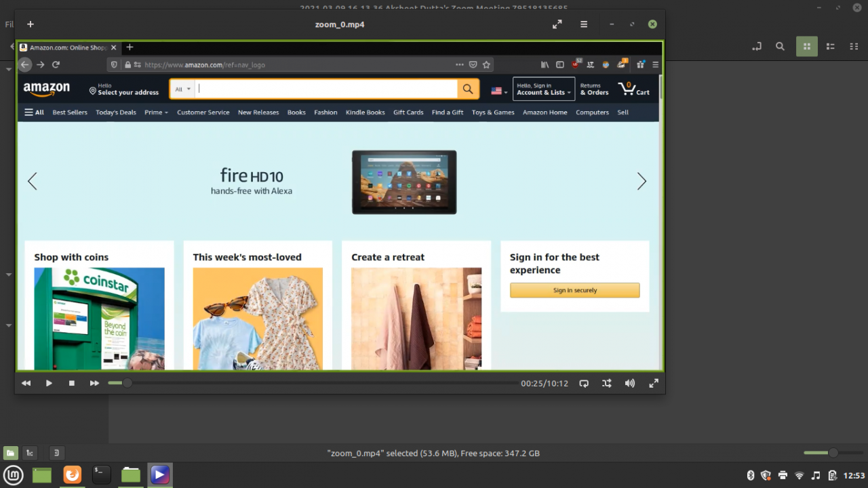
Task: Open the calendar from the 12:53 clock
Action: tap(853, 475)
